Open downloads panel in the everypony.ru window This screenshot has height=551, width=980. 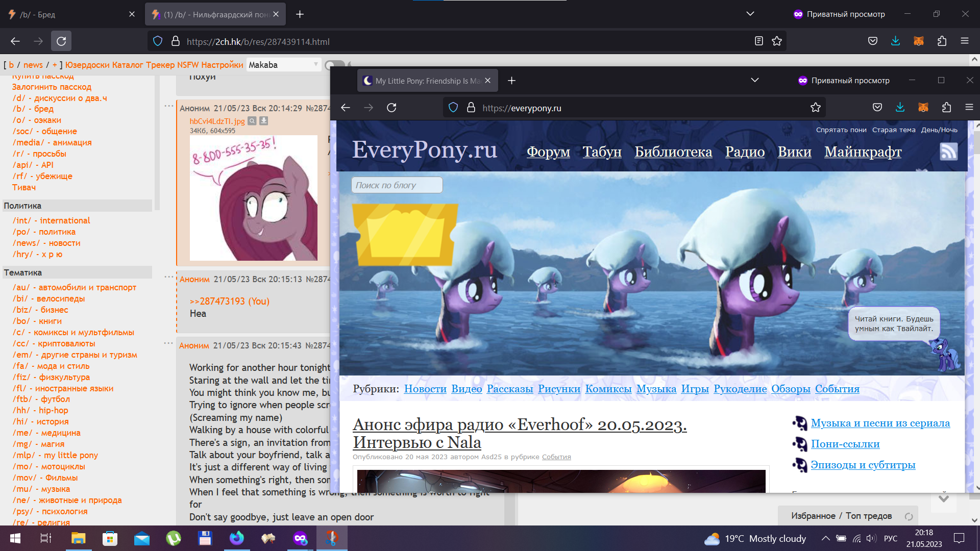900,108
